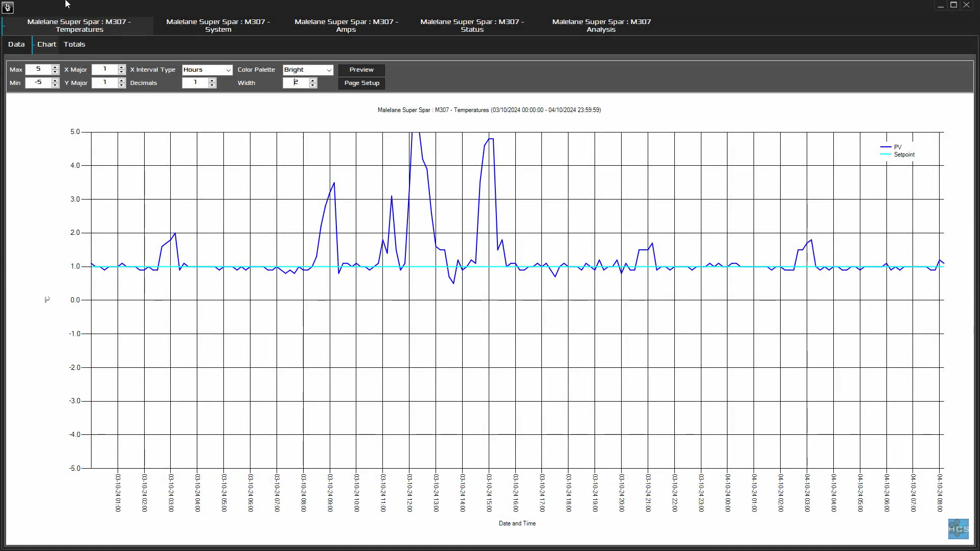Click the Color Palette label
980x551 pixels.
(256, 70)
